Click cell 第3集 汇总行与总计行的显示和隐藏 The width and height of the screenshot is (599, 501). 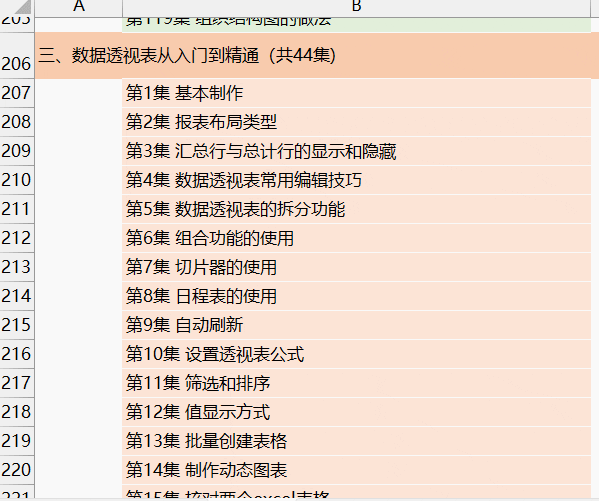(356, 151)
